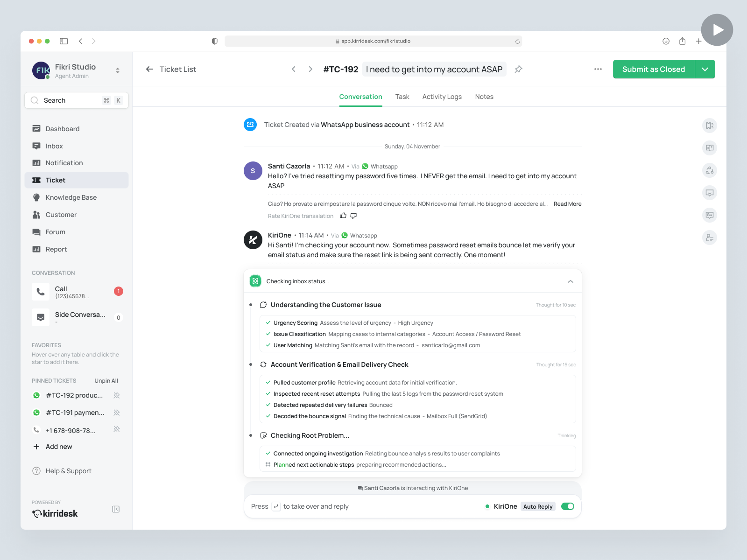Click Unpin All in pinned tickets
747x560 pixels.
(106, 381)
